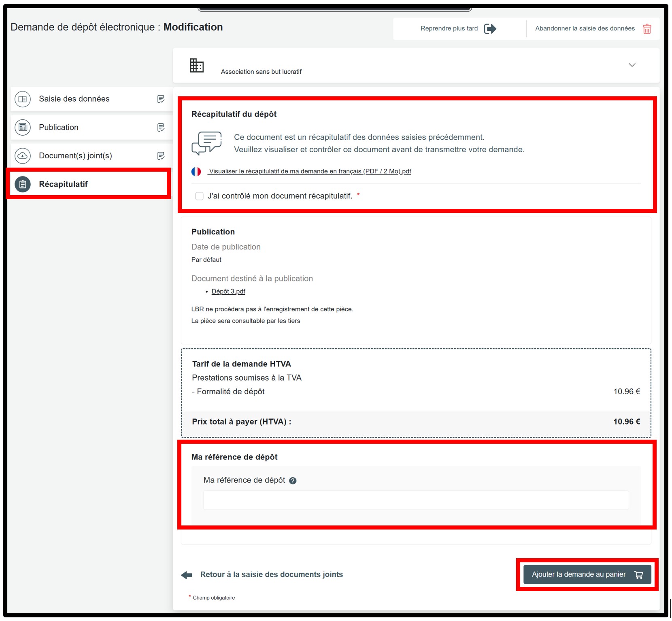Image resolution: width=672 pixels, height=621 pixels.
Task: Click the validated icon next to Saisie des données
Action: click(161, 99)
